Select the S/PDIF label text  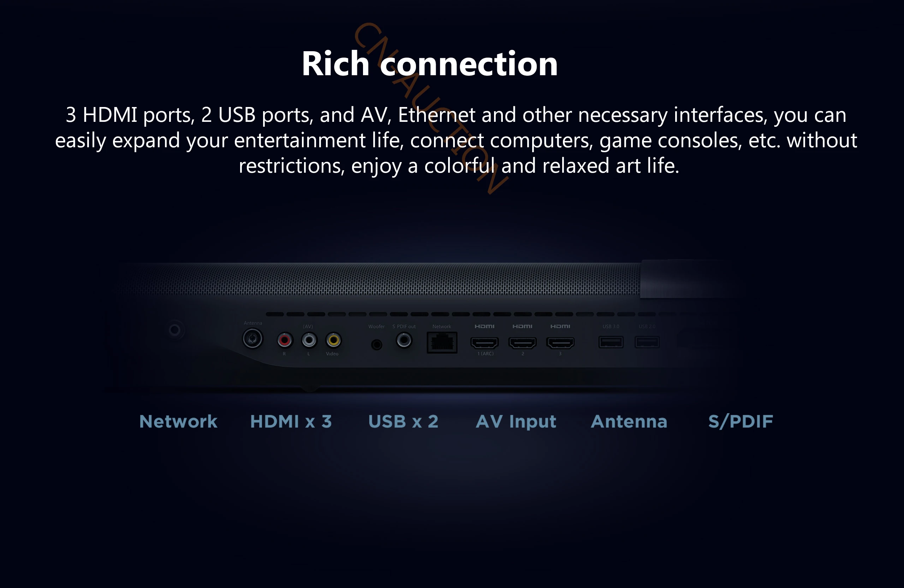(741, 421)
